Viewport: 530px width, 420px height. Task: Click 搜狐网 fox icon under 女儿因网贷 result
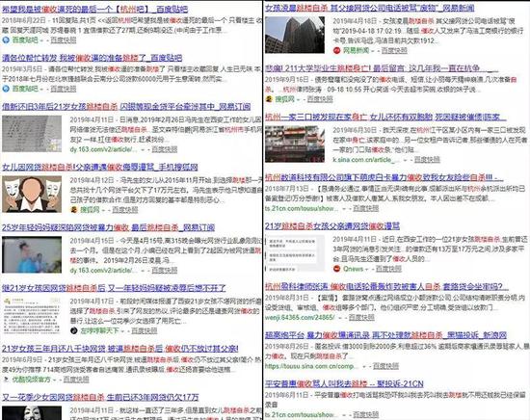click(74, 209)
